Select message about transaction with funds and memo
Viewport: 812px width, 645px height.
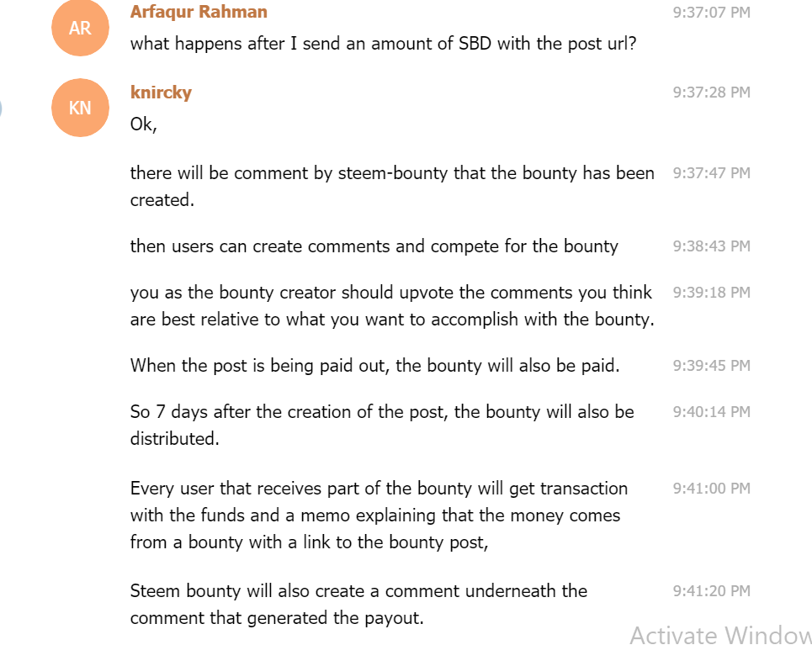click(379, 515)
